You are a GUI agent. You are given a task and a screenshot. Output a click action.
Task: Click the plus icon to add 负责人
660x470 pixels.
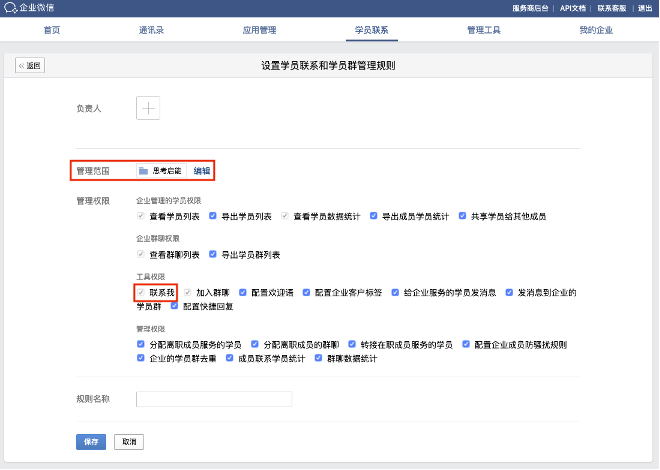point(148,108)
